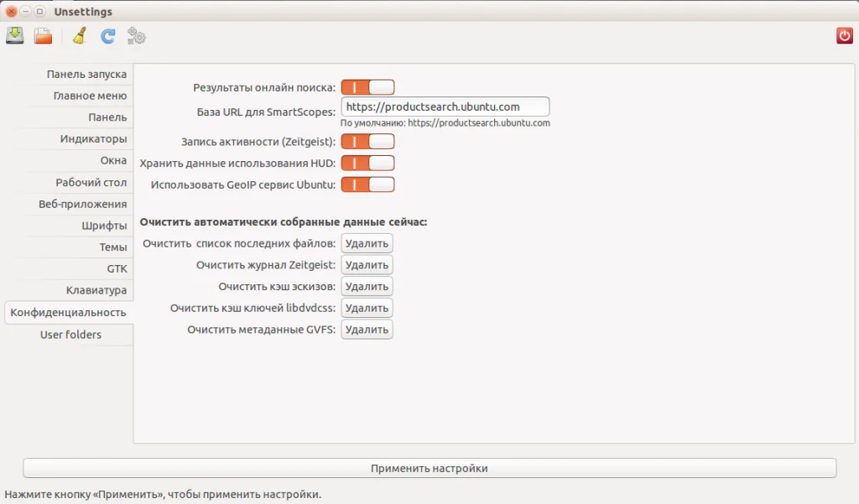Click the blue reload arrow icon
The height and width of the screenshot is (504, 859).
point(108,36)
